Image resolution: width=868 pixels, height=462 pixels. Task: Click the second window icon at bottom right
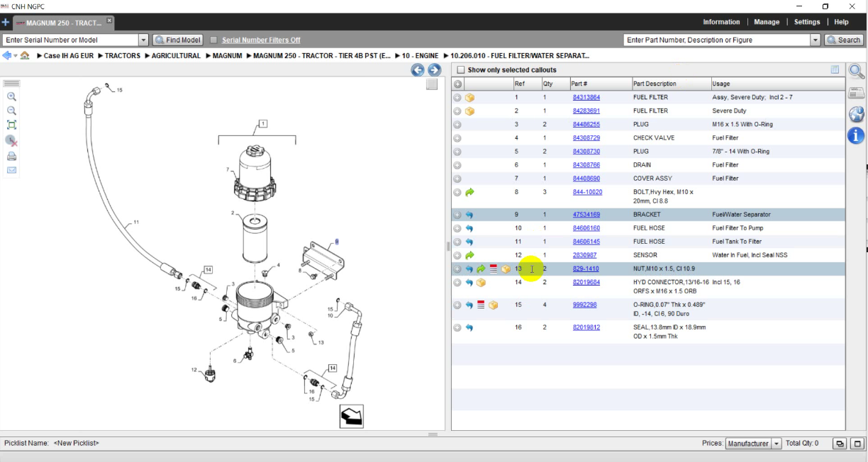pos(858,444)
